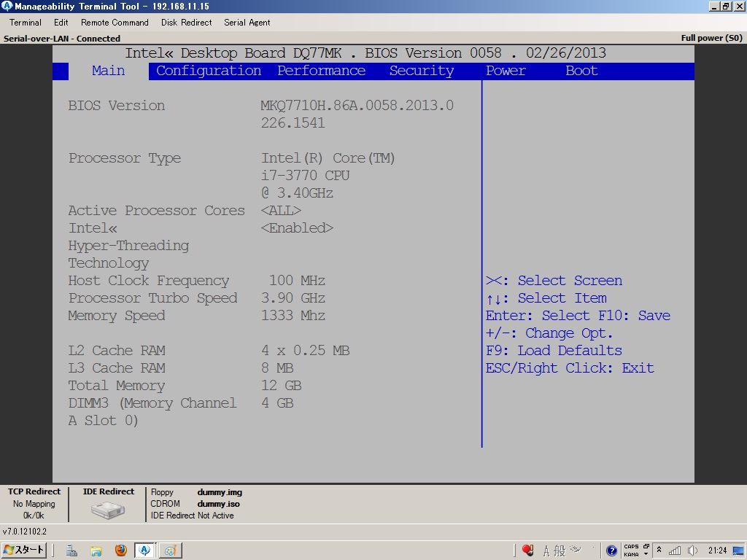Switch to the Configuration BIOS tab
The image size is (747, 560).
click(x=209, y=71)
